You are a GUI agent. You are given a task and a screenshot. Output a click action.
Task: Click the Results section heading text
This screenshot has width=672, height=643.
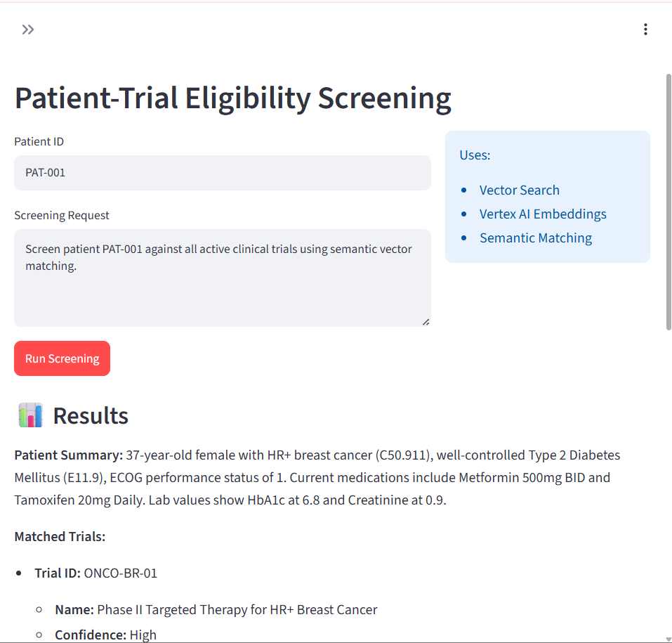(91, 415)
